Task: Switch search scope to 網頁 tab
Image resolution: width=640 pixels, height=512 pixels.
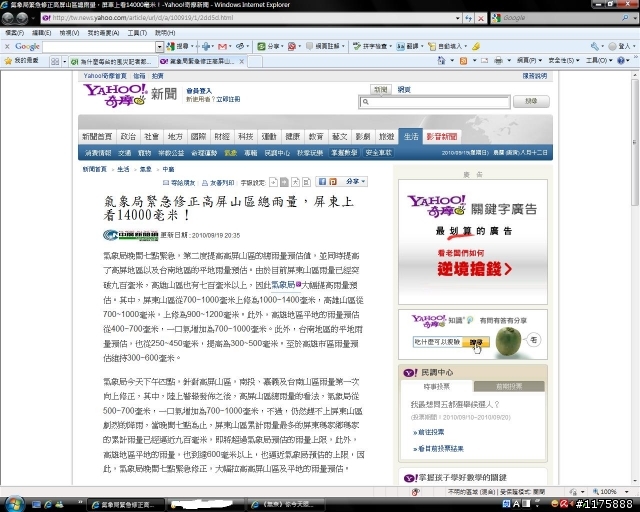Action: 404,89
